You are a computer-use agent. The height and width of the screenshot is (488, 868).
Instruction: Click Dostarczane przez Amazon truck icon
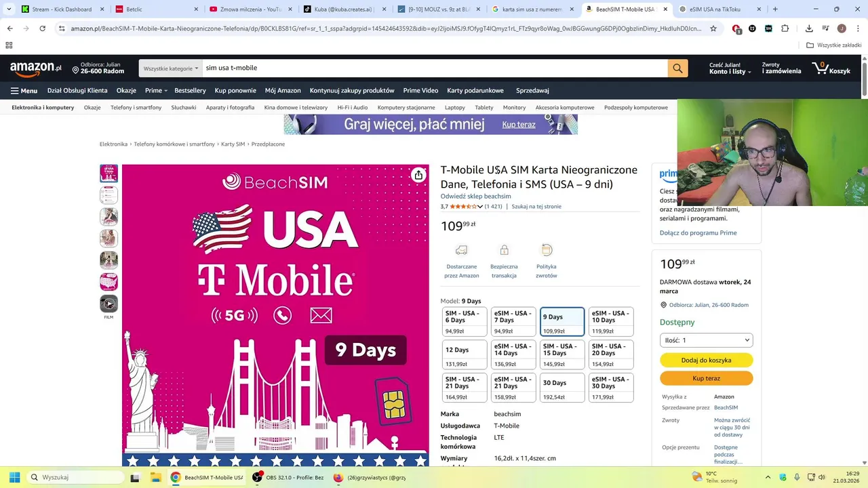coord(461,250)
